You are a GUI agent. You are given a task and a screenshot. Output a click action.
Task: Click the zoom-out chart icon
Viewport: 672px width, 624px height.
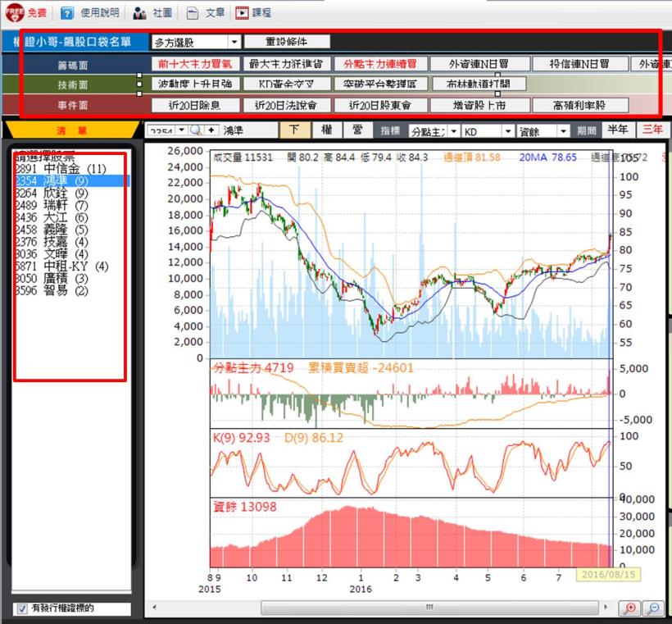(653, 608)
